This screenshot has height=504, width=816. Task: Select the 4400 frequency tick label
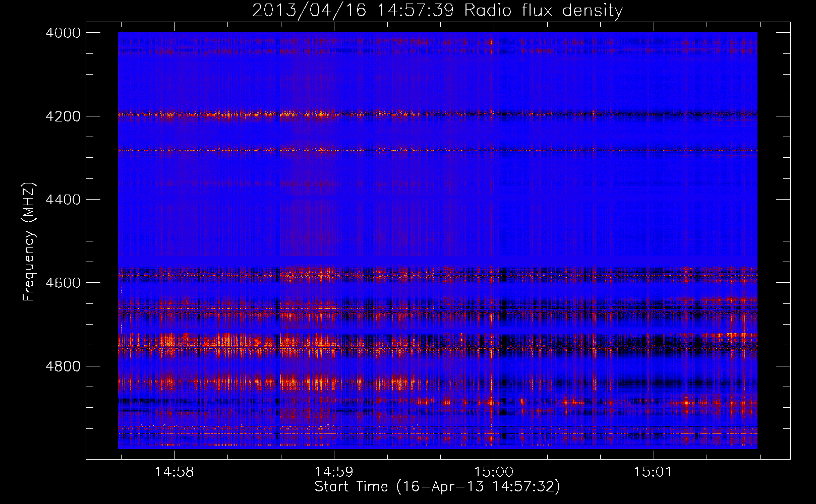pos(63,200)
